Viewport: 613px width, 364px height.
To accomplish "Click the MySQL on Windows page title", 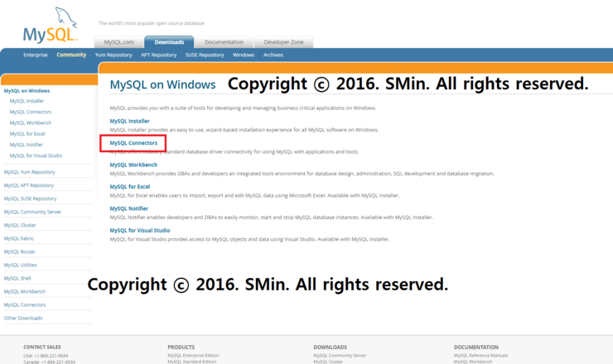I will pyautogui.click(x=162, y=84).
